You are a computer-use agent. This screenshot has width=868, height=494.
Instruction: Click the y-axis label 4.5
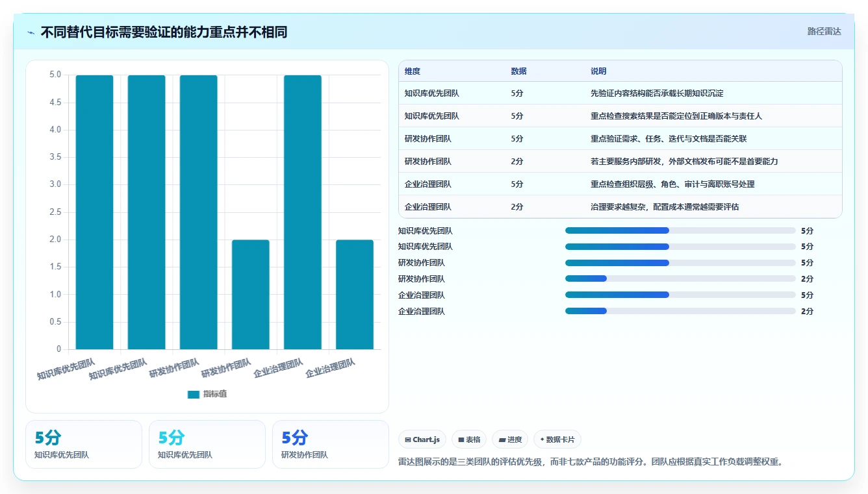tap(55, 103)
